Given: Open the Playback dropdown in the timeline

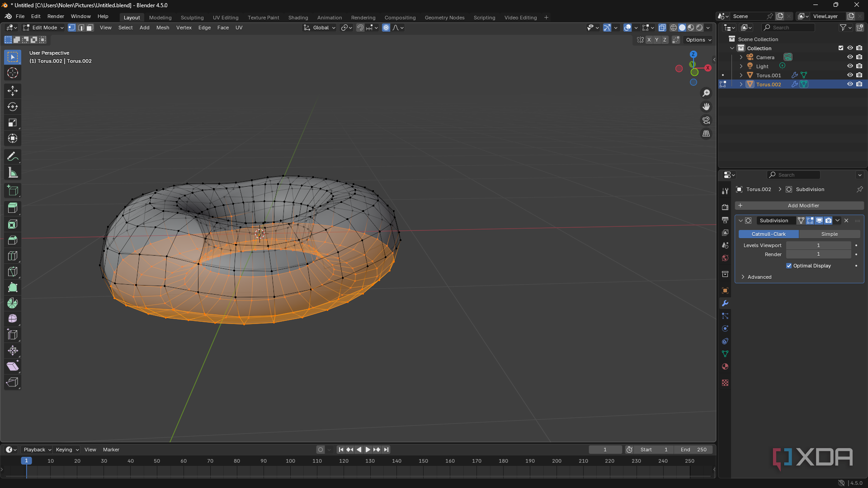Looking at the screenshot, I should tap(37, 450).
